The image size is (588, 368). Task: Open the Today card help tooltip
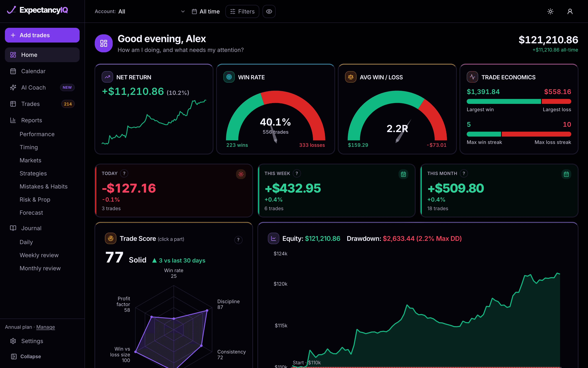124,173
